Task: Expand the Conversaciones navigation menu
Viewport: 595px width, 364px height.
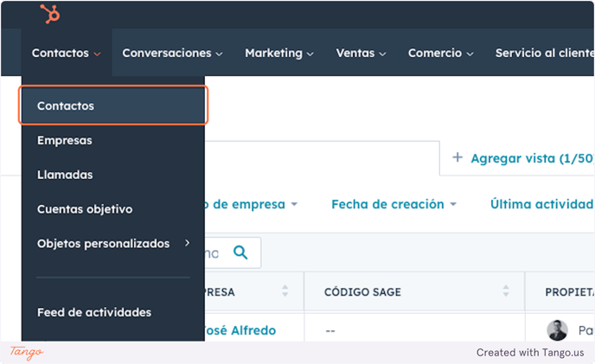Action: coord(172,53)
